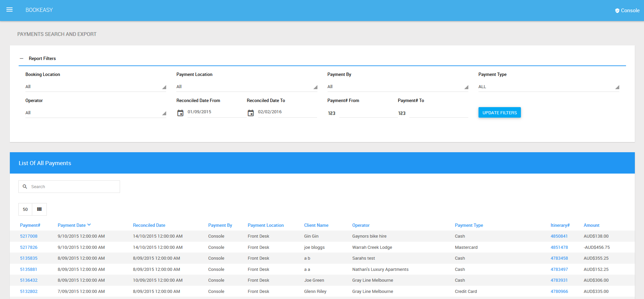This screenshot has width=644, height=299.
Task: Collapse the Report Filters section
Action: click(x=22, y=59)
